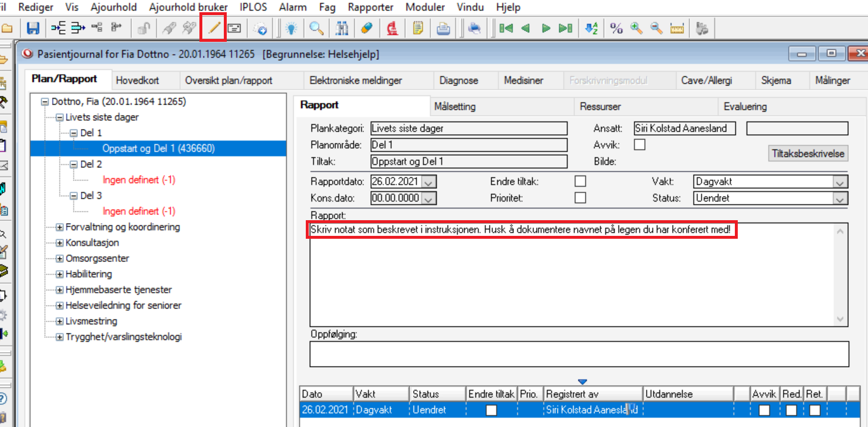Click the single pushpin toolbar icon
868x427 pixels.
click(x=169, y=28)
